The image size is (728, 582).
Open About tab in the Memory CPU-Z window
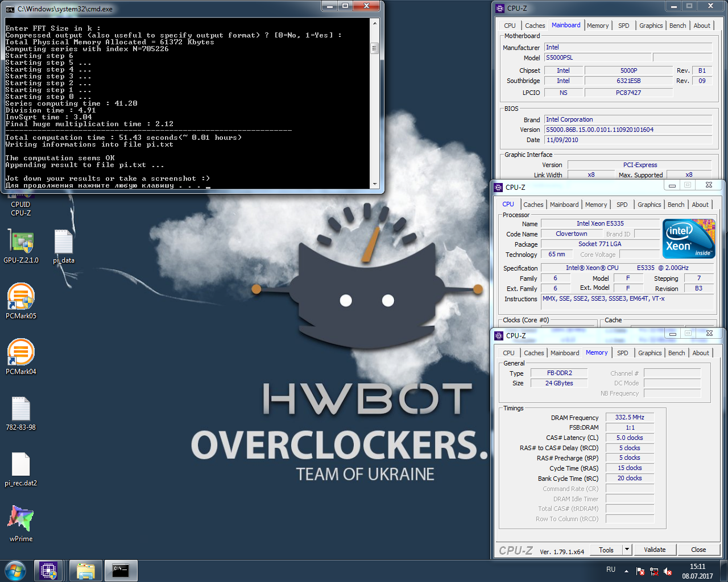(x=701, y=353)
